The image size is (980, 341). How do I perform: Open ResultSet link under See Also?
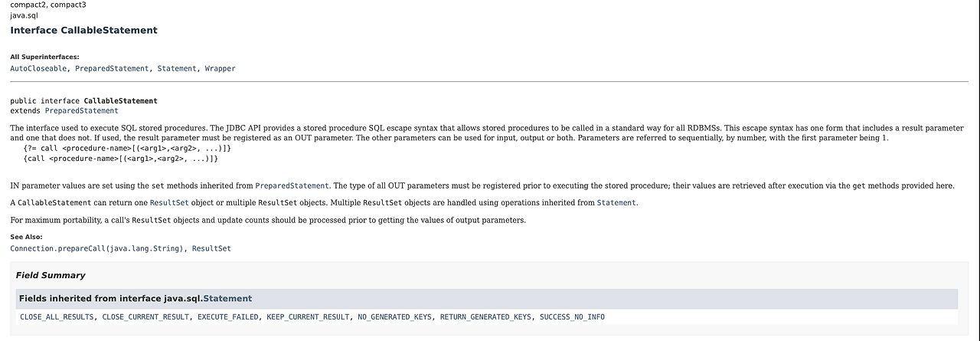[211, 249]
